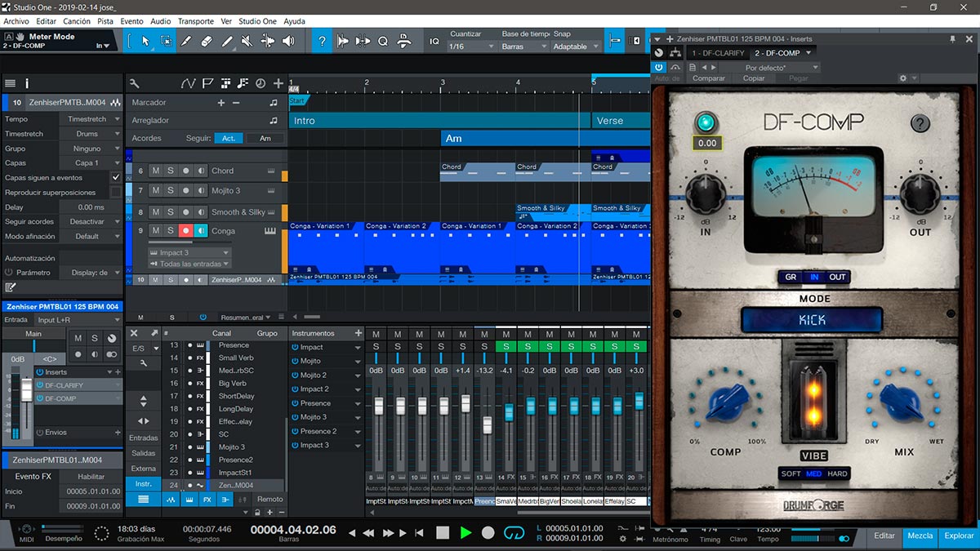This screenshot has height=551, width=980.
Task: Disarm record on the Conga track
Action: pos(186,231)
